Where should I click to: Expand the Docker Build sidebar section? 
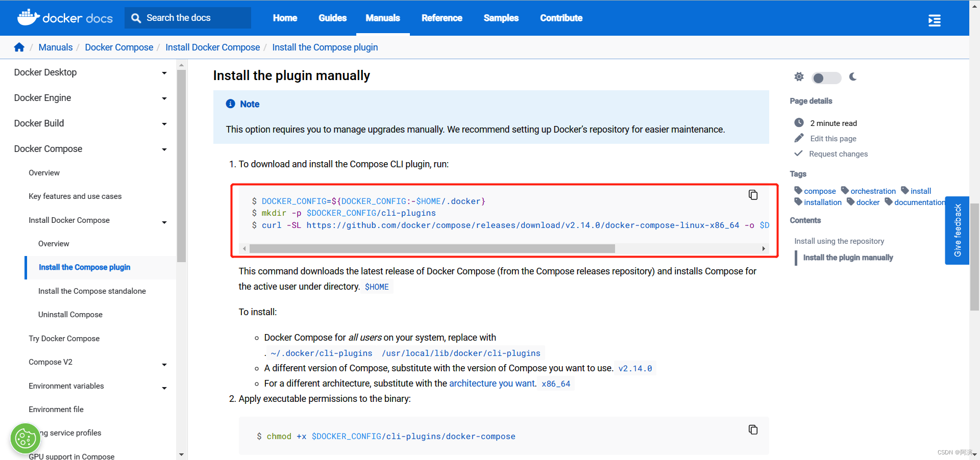click(x=164, y=124)
